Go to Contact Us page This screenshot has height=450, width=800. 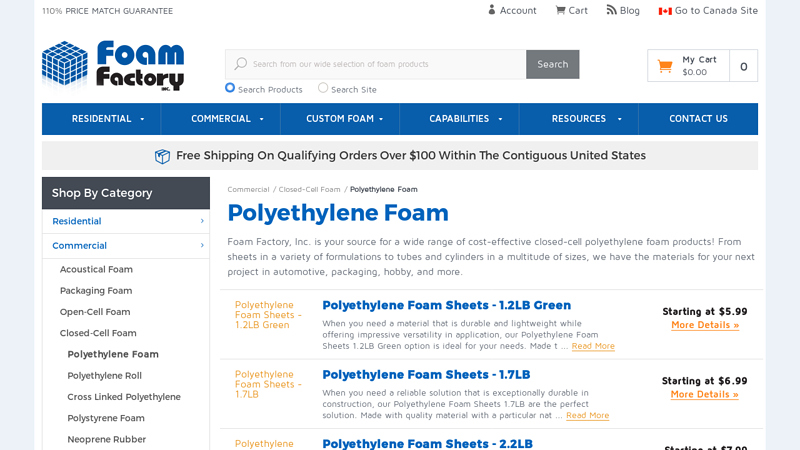(x=698, y=119)
